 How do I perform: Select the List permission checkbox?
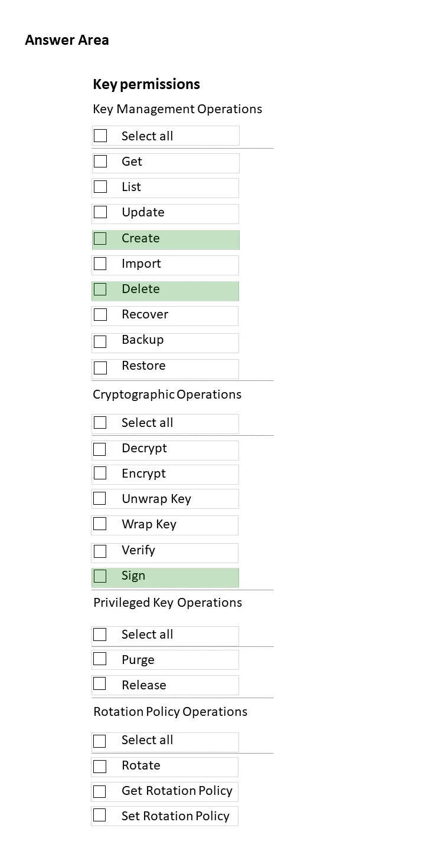(x=100, y=186)
